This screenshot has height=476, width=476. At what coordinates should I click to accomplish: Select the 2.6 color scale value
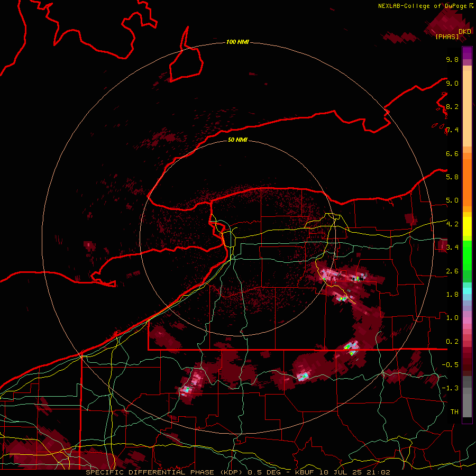pos(452,271)
